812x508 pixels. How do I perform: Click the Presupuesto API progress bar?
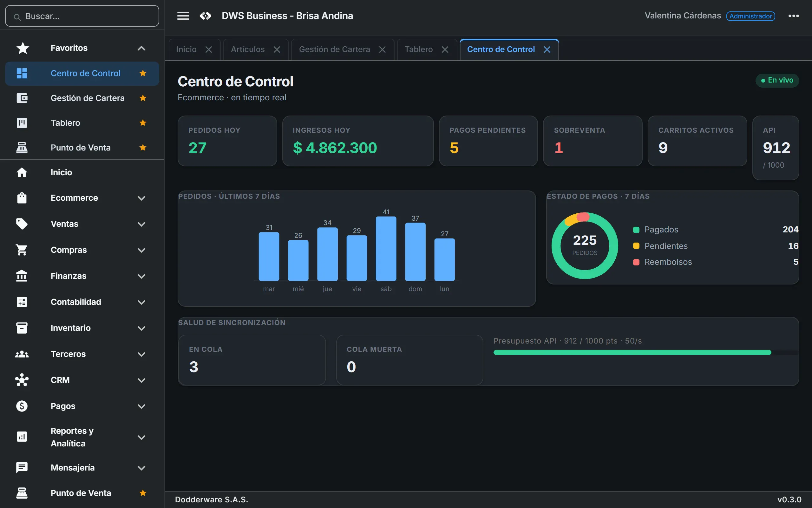point(645,352)
